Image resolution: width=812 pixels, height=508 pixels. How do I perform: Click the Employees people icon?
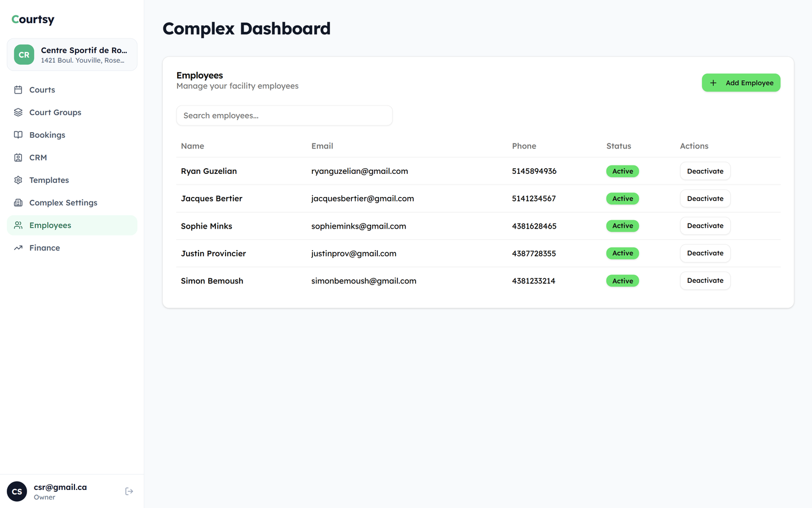click(18, 225)
